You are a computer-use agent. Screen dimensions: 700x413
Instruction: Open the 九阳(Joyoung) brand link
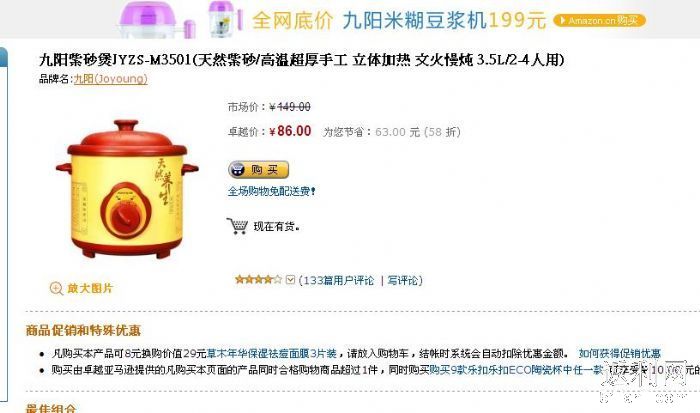(x=111, y=79)
